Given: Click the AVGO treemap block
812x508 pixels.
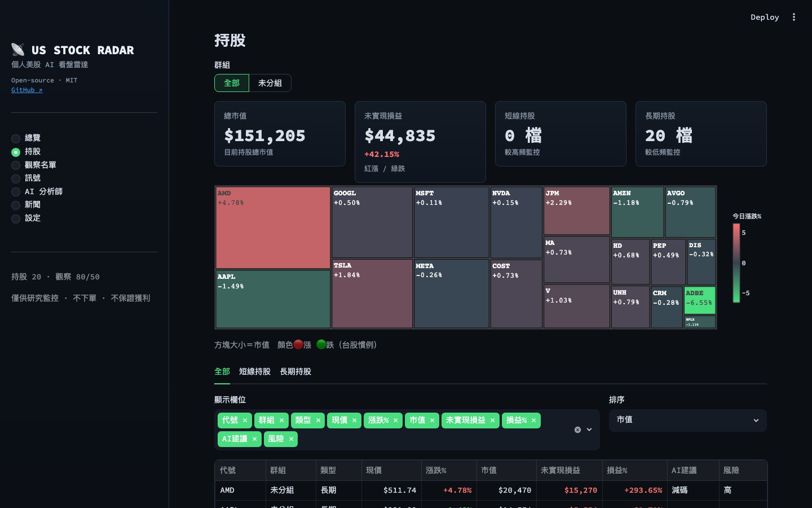Looking at the screenshot, I should tap(690, 212).
